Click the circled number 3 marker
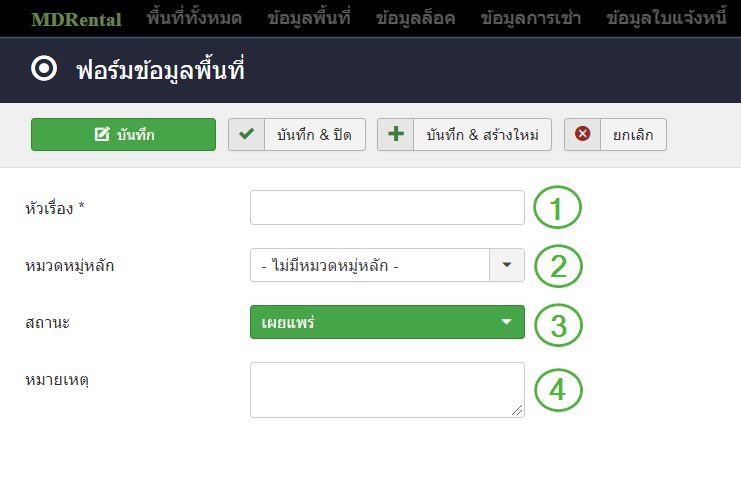Image resolution: width=741 pixels, height=490 pixels. pyautogui.click(x=558, y=325)
